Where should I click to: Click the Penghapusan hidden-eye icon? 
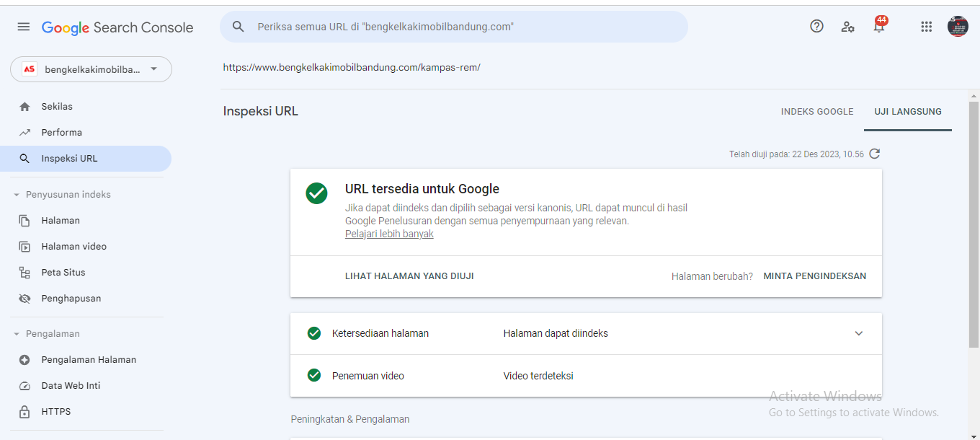[x=24, y=299]
